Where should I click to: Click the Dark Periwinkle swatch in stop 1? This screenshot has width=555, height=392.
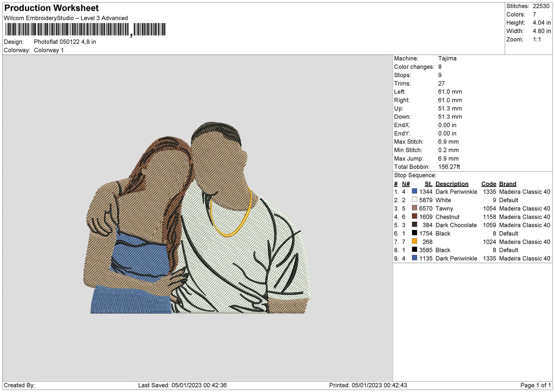[414, 191]
